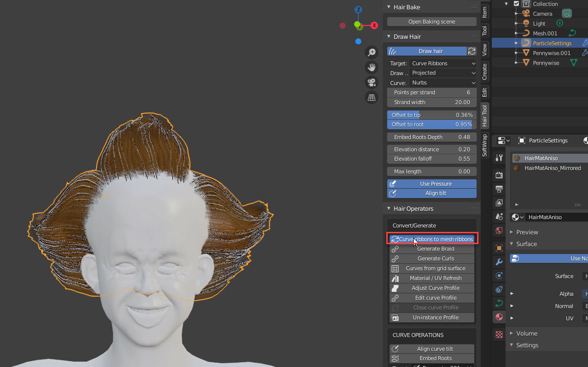
Task: Toggle the Align tilt button
Action: click(431, 193)
